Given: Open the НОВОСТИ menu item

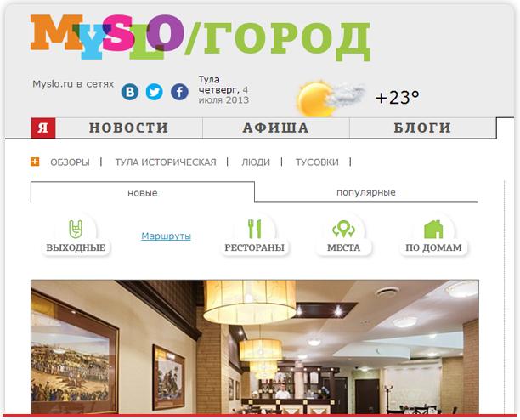Looking at the screenshot, I should (128, 128).
